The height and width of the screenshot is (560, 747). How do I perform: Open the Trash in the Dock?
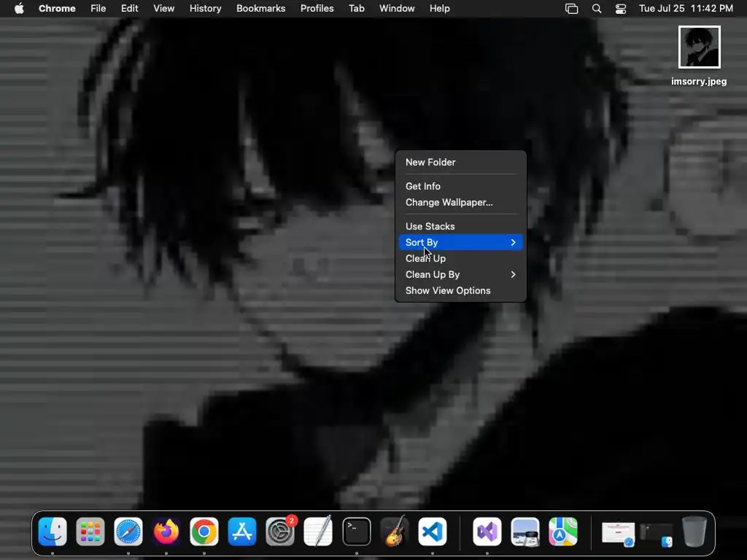(x=694, y=532)
